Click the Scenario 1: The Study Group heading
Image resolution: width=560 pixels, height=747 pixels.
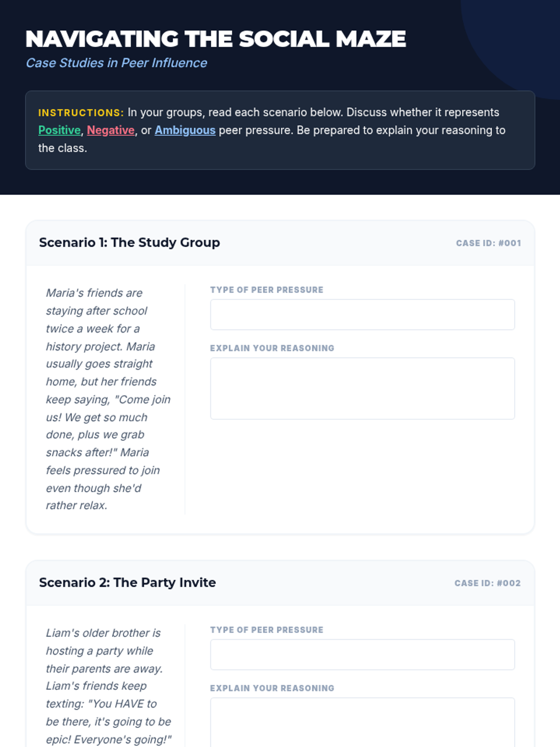point(129,243)
